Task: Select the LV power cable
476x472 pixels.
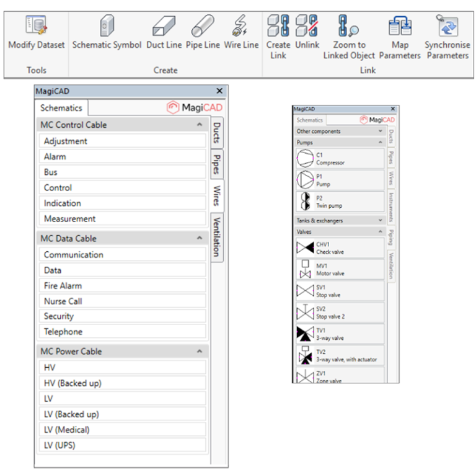Action: point(122,398)
